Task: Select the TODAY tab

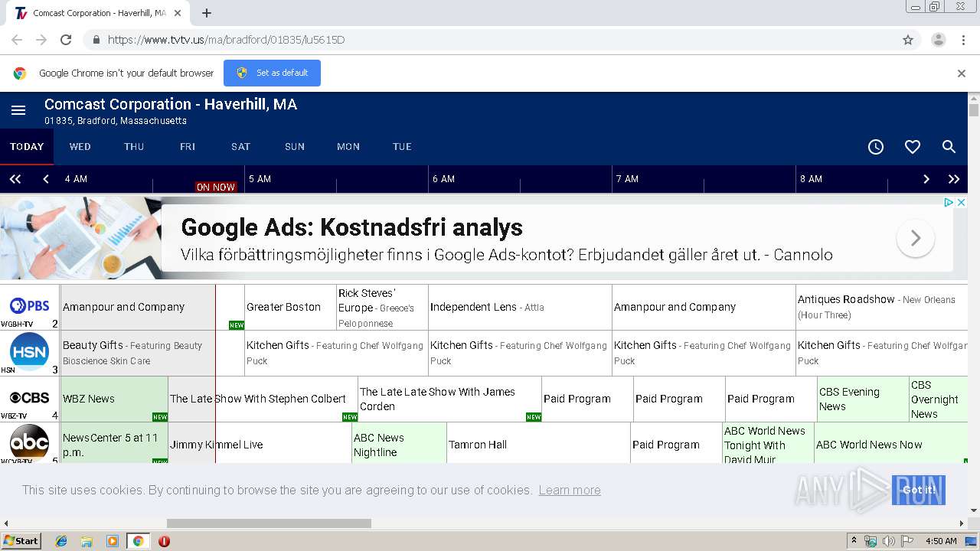Action: point(27,147)
